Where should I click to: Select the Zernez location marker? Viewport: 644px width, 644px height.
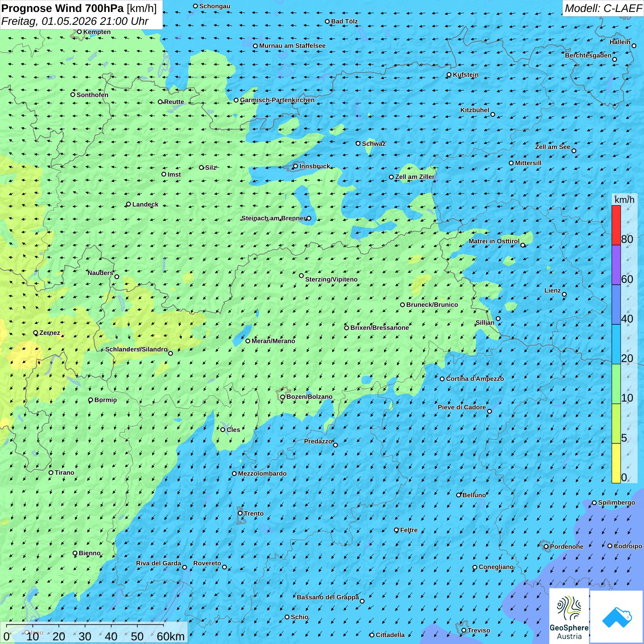point(36,333)
